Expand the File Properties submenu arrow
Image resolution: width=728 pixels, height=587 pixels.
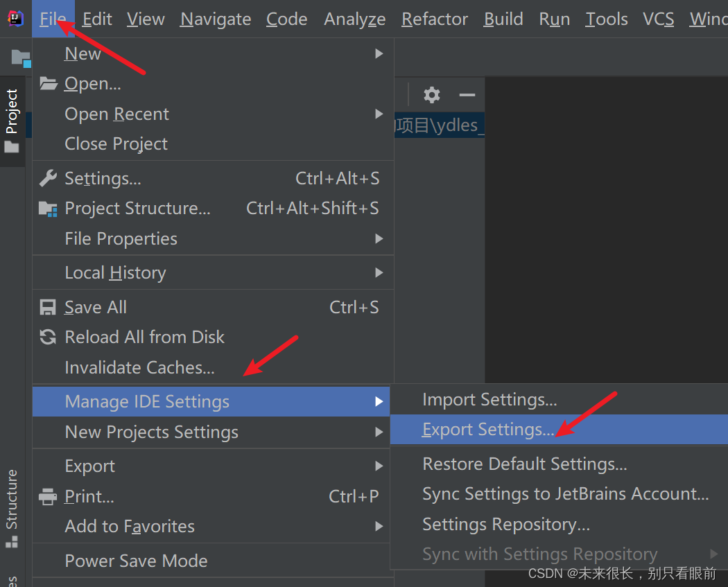tap(379, 238)
